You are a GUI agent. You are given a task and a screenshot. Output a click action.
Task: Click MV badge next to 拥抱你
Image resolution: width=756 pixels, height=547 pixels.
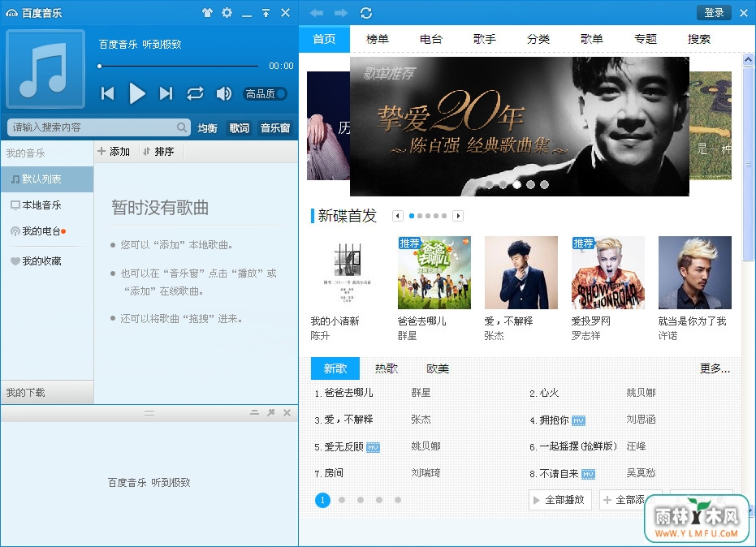pyautogui.click(x=578, y=420)
